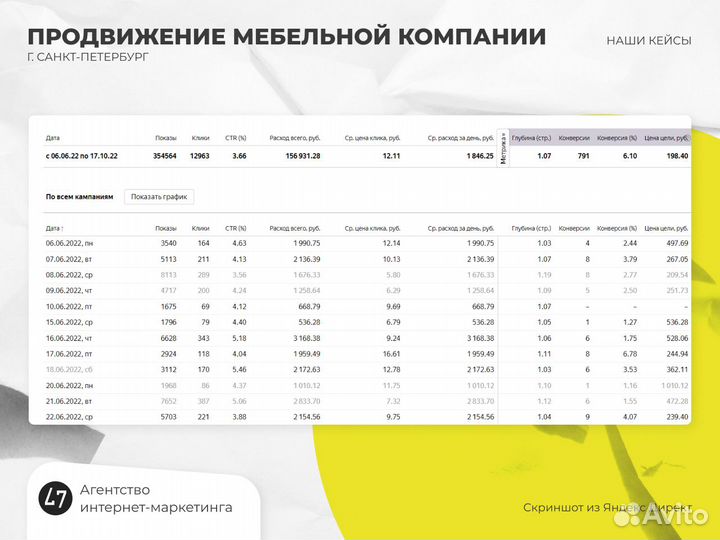This screenshot has height=540, width=720.
Task: Click 'Цена цели, руб.' daily table header
Action: [x=666, y=228]
